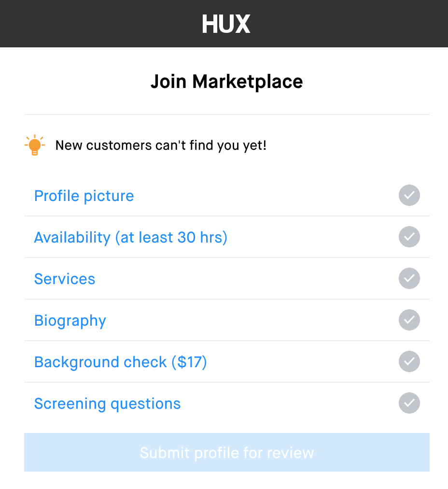
Task: Click the checkmark beside Availability
Action: (x=409, y=237)
